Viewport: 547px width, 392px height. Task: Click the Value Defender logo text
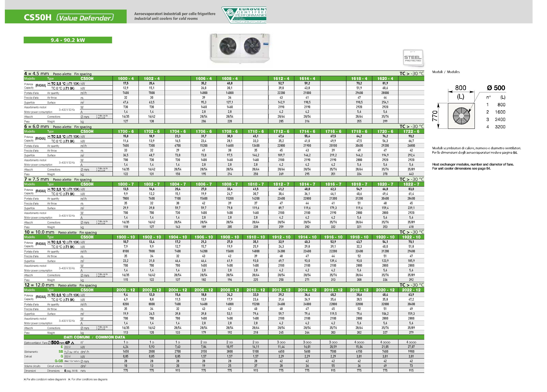coord(85,18)
